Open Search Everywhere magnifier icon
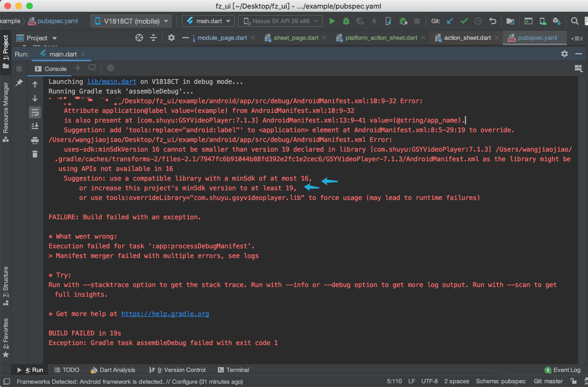588x387 pixels. coord(575,21)
